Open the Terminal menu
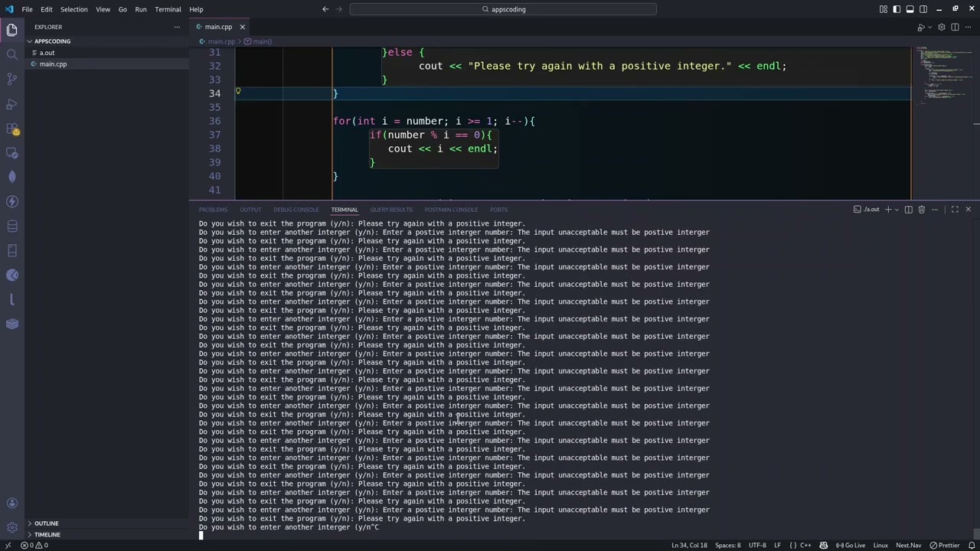Viewport: 980px width, 551px height. coord(168,9)
